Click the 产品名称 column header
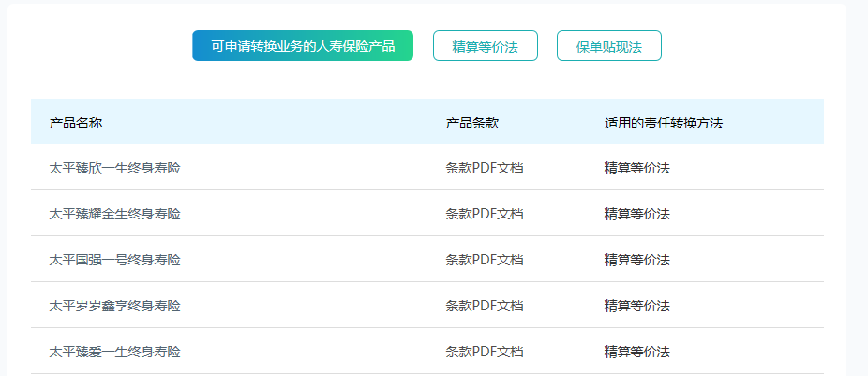Viewport: 868px width, 376px height. coord(76,123)
